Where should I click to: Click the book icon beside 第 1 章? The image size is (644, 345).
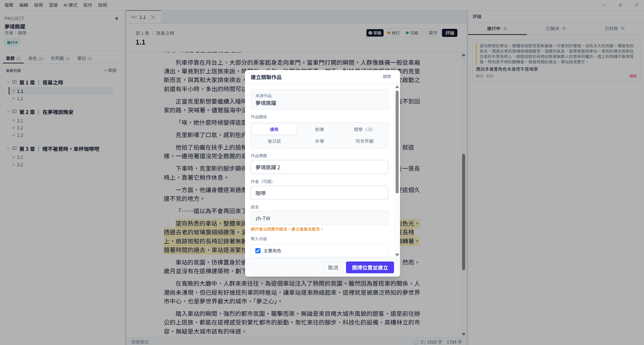click(14, 82)
